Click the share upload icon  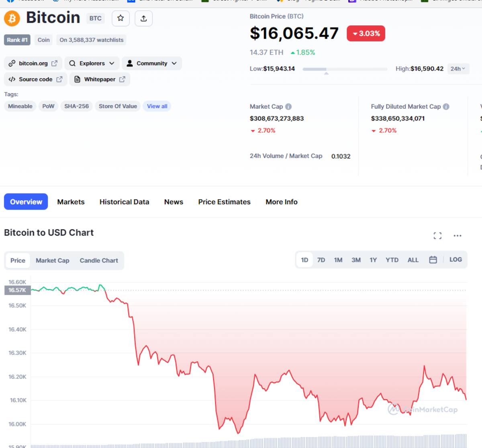144,18
